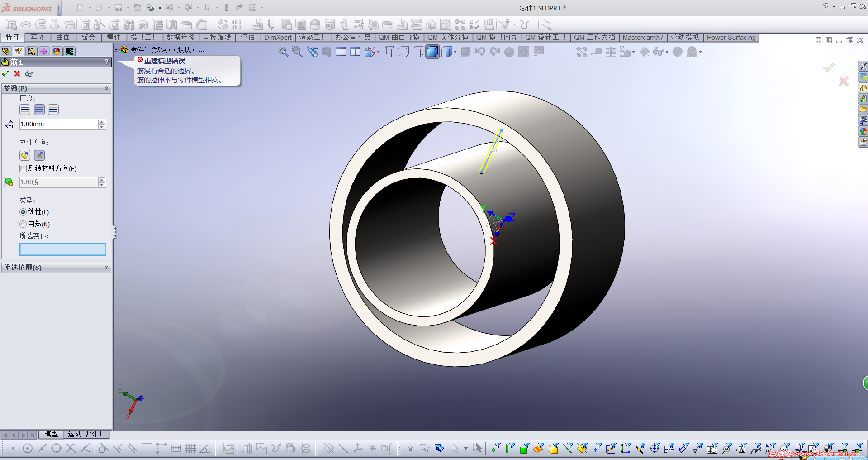Open the shaded display style dropdown arrow

click(x=455, y=52)
